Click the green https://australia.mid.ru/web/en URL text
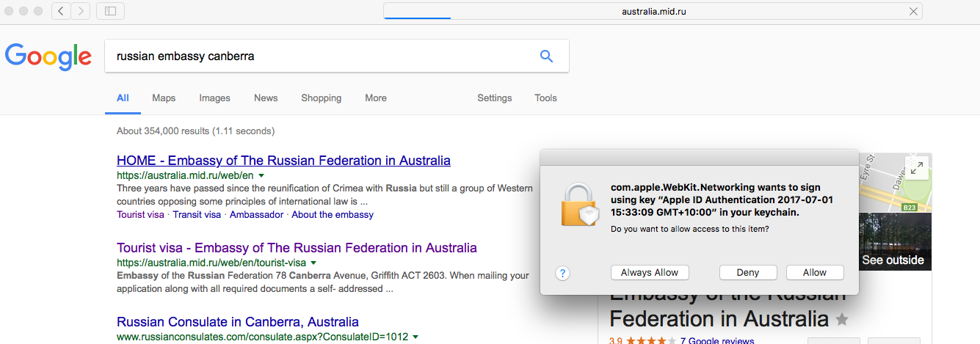The image size is (980, 344). 185,177
